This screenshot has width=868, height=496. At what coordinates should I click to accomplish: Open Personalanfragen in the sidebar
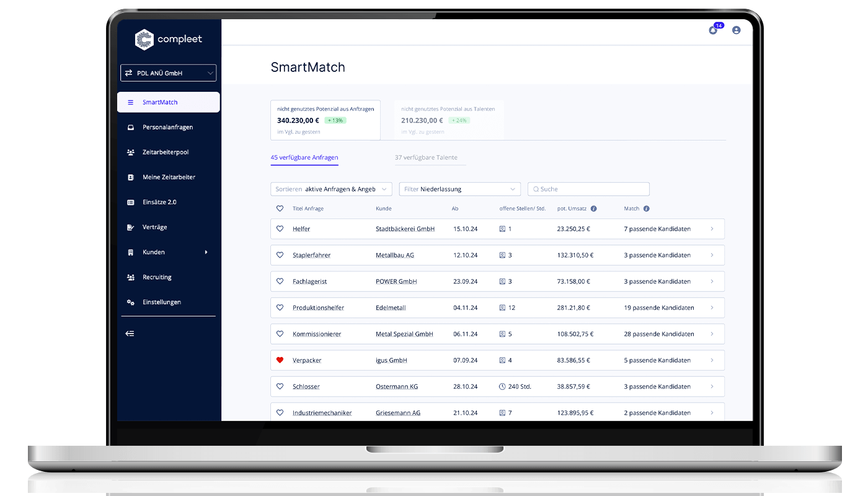coord(168,127)
